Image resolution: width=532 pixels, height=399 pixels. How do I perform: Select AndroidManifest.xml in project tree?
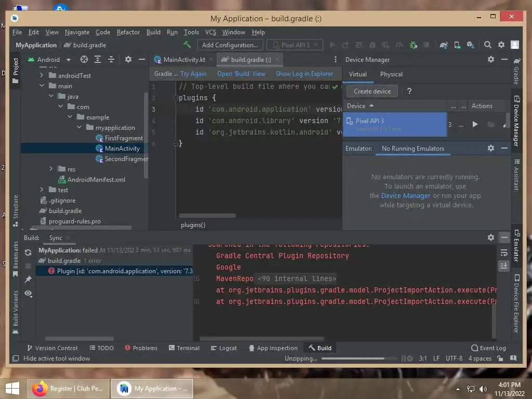[92, 179]
